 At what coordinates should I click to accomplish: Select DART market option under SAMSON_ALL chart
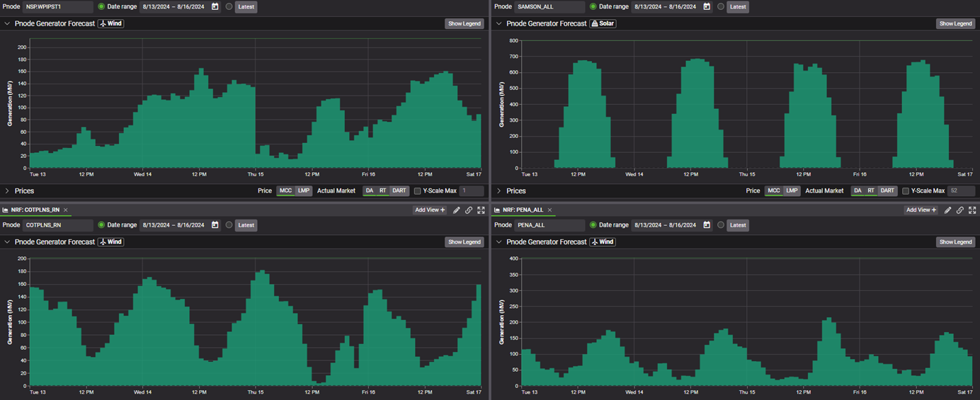(x=887, y=191)
